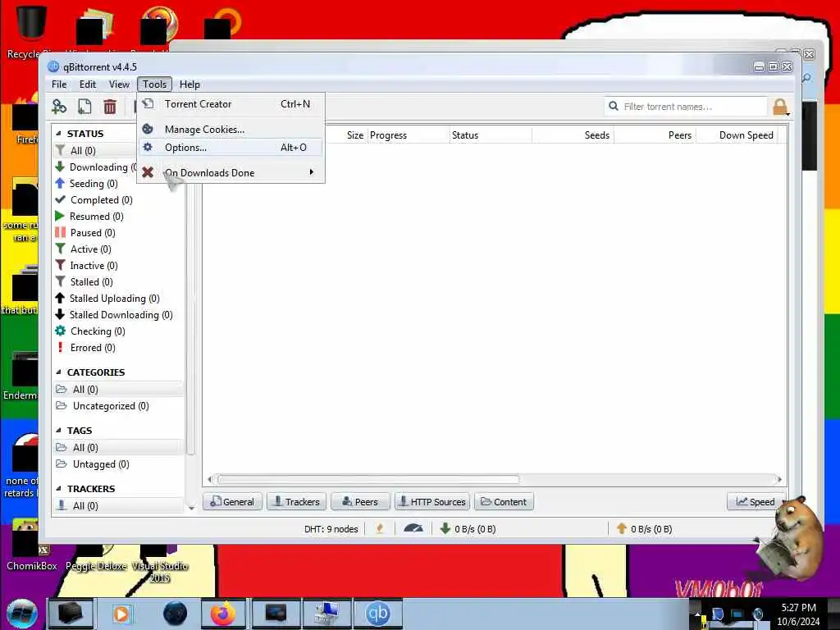
Task: Click the torrent list horizontal scrollbar
Action: (368, 479)
